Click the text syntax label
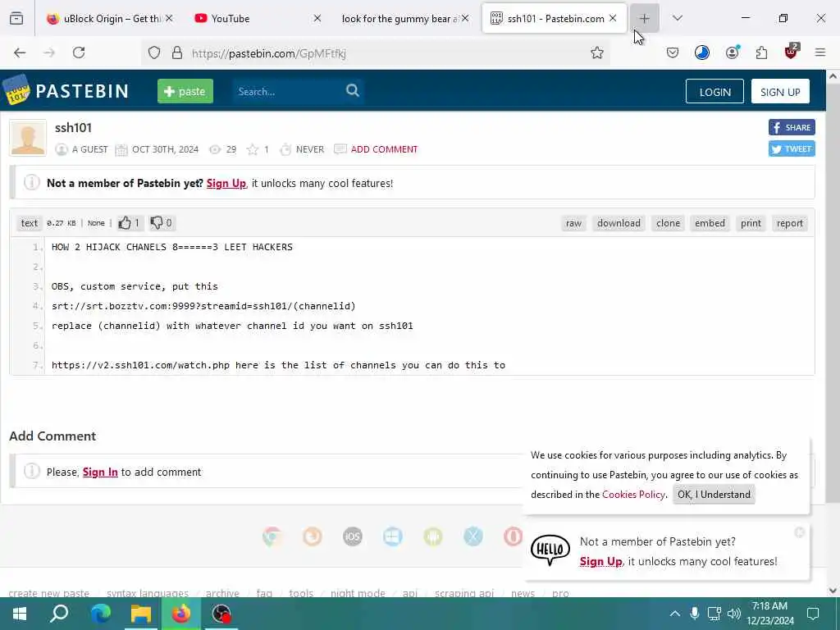This screenshot has width=840, height=630. tap(30, 223)
